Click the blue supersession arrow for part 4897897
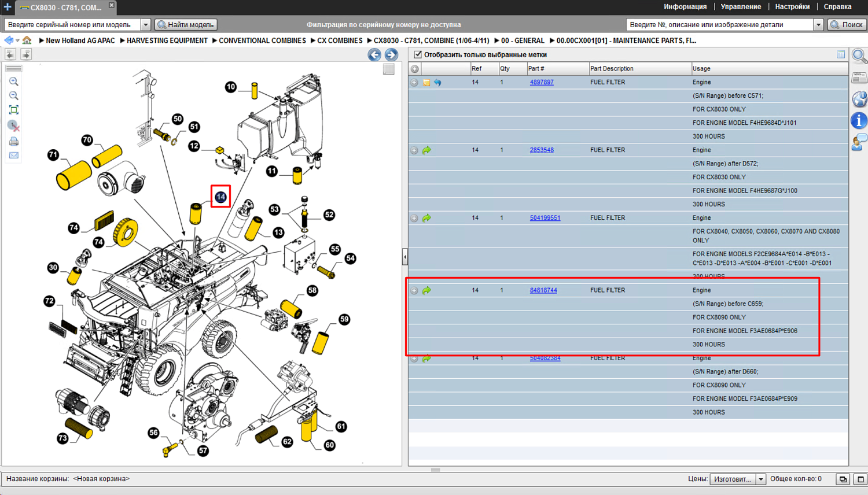Screen dimensions: 868x495 [437, 83]
